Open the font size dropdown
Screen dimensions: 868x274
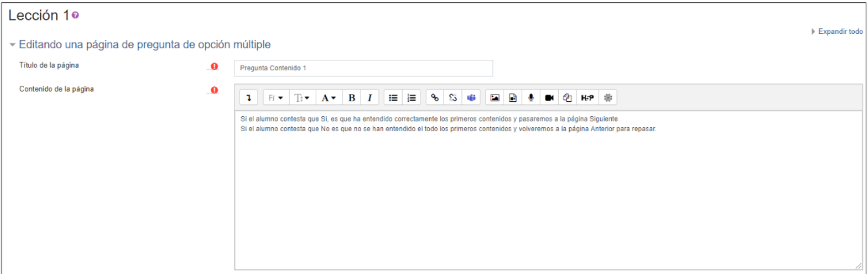(x=302, y=98)
